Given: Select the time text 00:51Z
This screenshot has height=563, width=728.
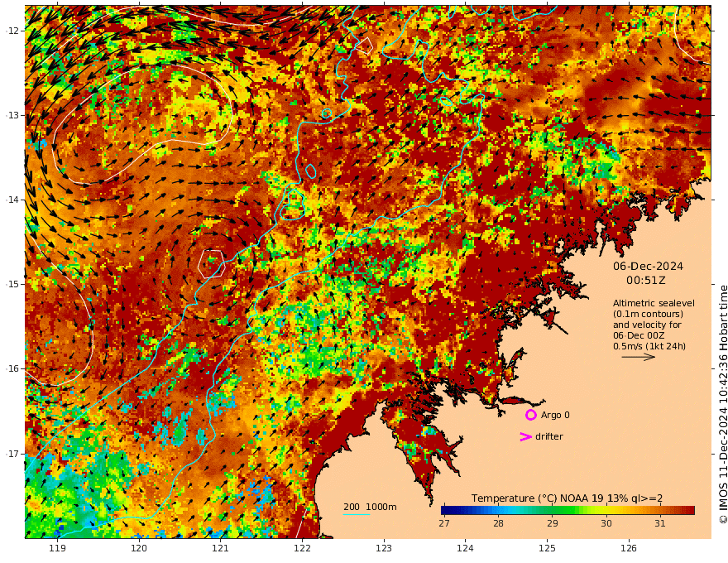Looking at the screenshot, I should (x=646, y=281).
